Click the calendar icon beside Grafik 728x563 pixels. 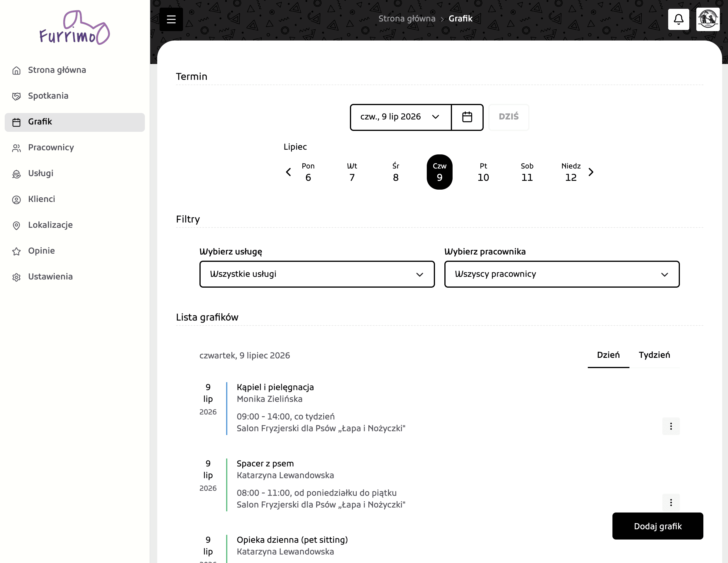tap(16, 122)
